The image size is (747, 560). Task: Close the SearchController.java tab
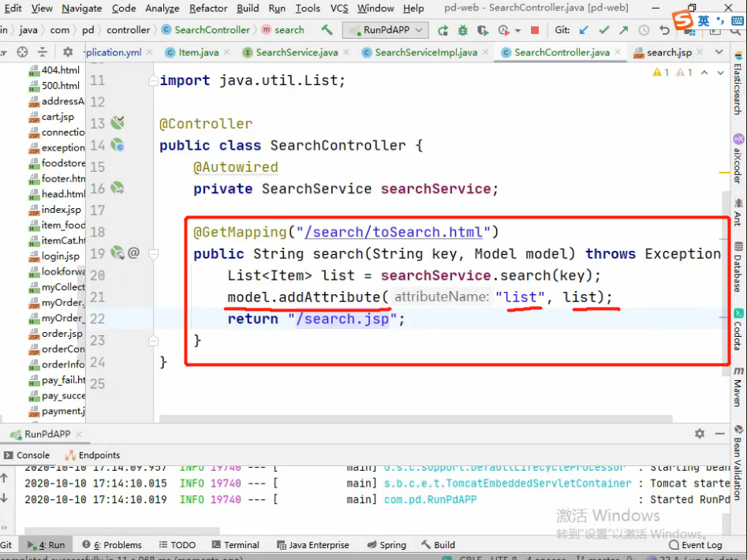tap(618, 52)
